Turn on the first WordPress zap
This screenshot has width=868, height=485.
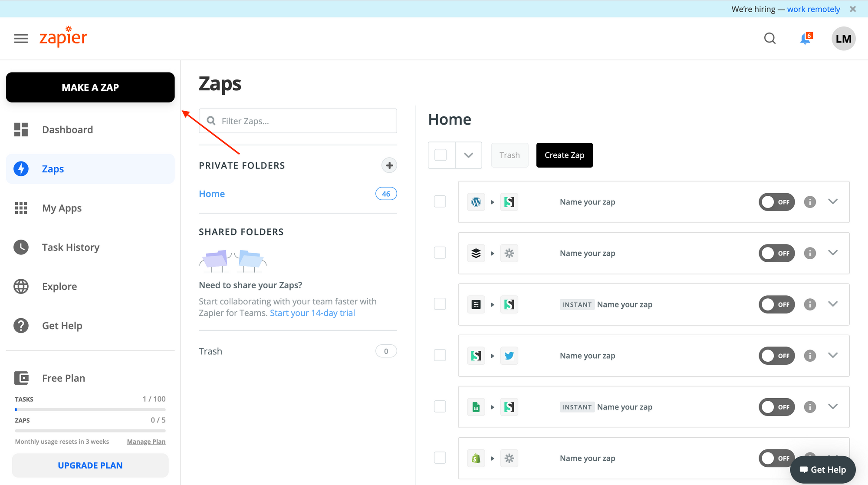776,202
